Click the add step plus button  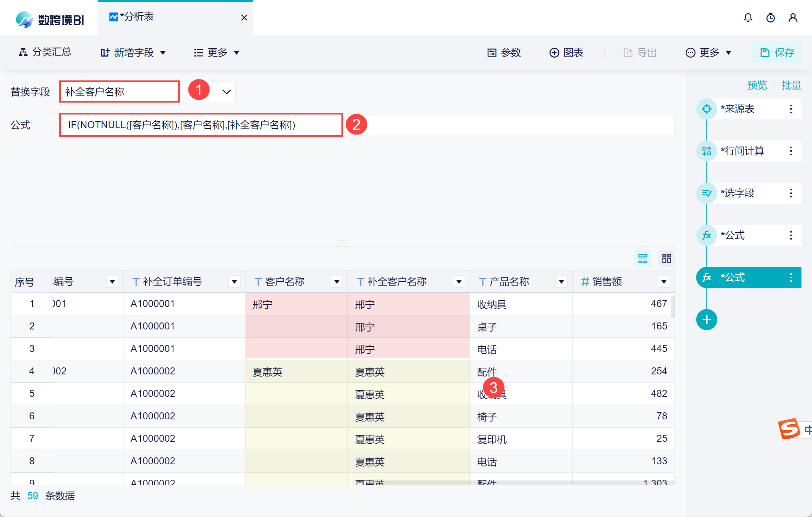pos(706,320)
